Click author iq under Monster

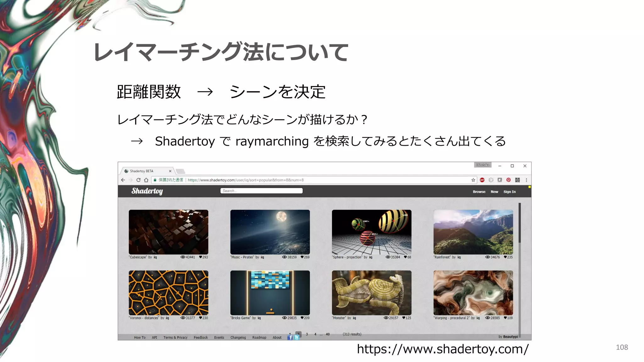tap(354, 318)
